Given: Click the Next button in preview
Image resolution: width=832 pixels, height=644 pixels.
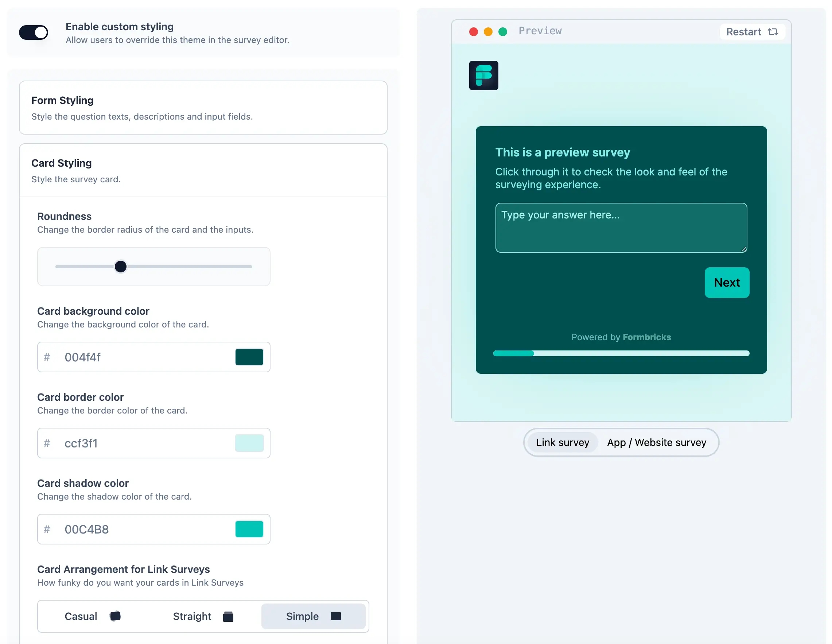Looking at the screenshot, I should [727, 283].
